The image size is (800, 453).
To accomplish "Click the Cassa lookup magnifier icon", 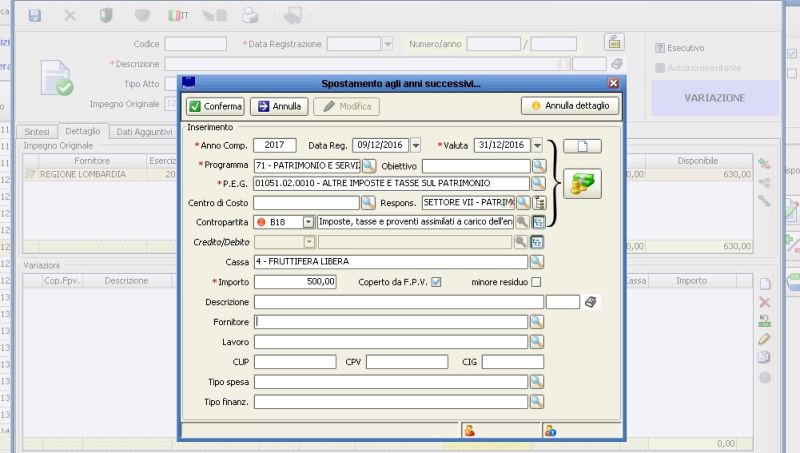I will (x=538, y=262).
